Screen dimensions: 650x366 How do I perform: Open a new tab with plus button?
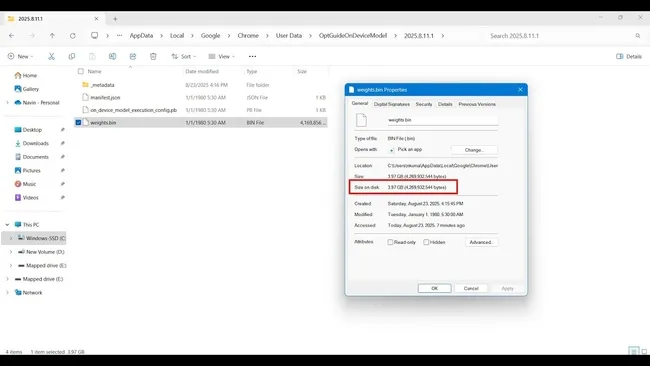(x=115, y=19)
